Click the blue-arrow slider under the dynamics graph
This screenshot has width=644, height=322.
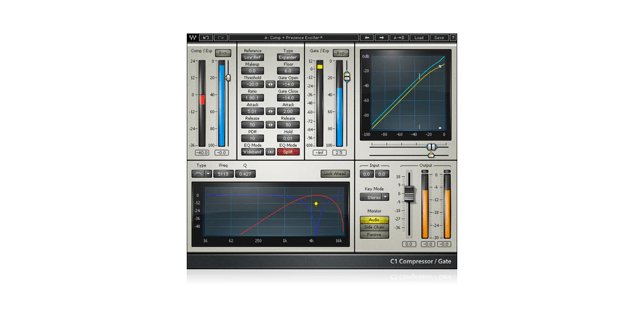click(431, 147)
